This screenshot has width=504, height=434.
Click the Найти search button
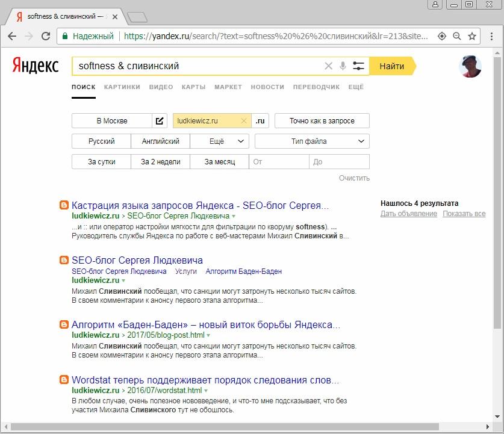coord(392,66)
